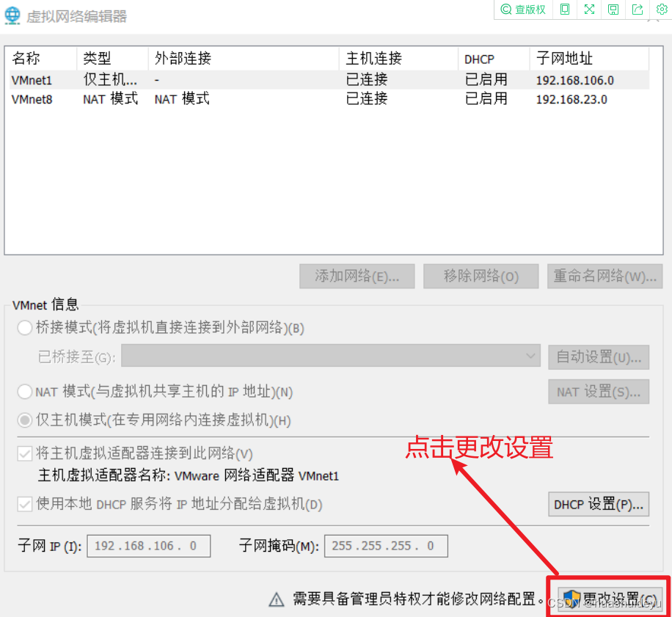Open the green gear settings icon
This screenshot has width=672, height=617.
pyautogui.click(x=662, y=10)
